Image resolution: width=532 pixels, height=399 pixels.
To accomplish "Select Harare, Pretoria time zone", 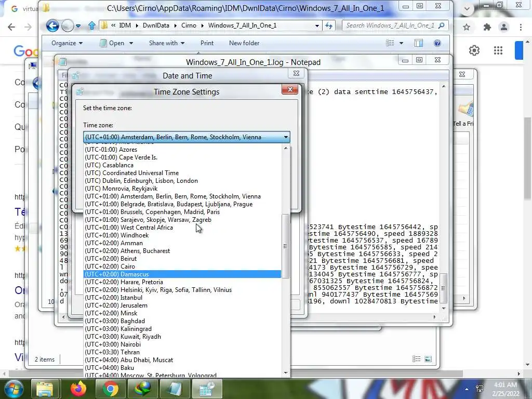I will tap(182, 282).
